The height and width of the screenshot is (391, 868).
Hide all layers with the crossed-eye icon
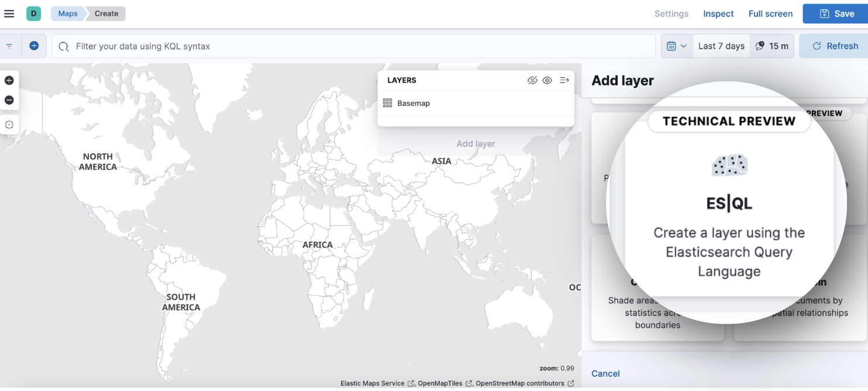(532, 80)
